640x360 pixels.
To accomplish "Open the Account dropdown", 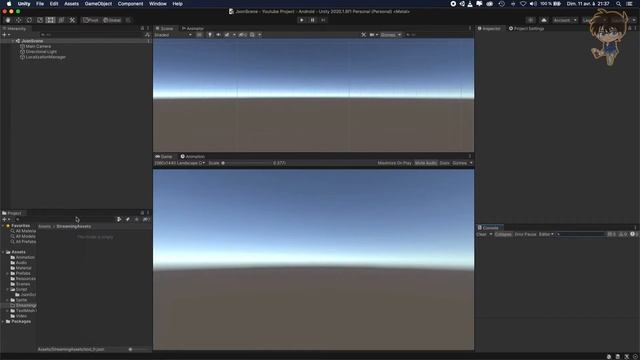I will (565, 20).
